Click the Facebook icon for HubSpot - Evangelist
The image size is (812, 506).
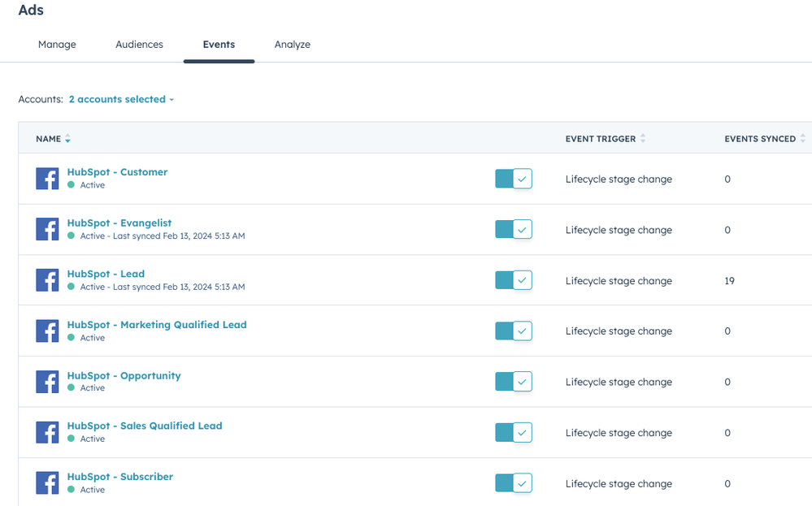coord(47,229)
